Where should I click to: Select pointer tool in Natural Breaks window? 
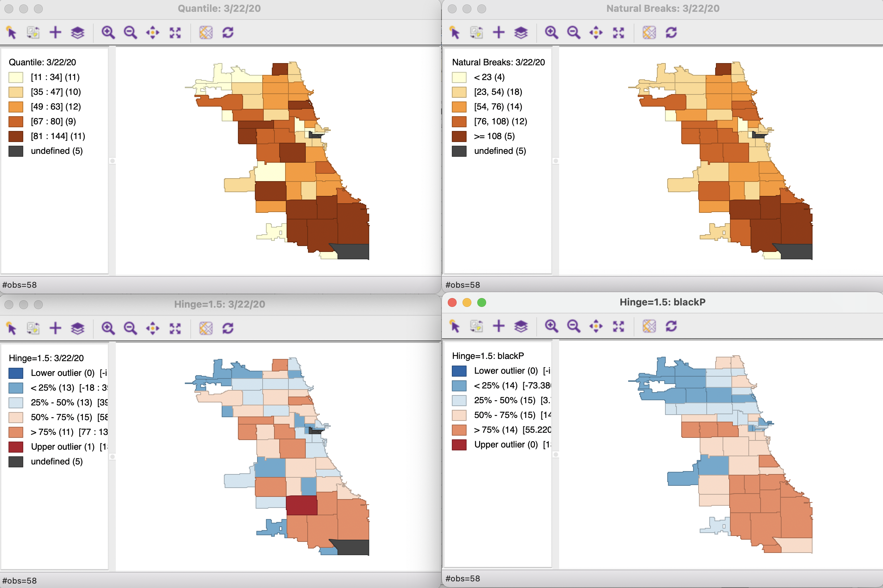pyautogui.click(x=455, y=32)
